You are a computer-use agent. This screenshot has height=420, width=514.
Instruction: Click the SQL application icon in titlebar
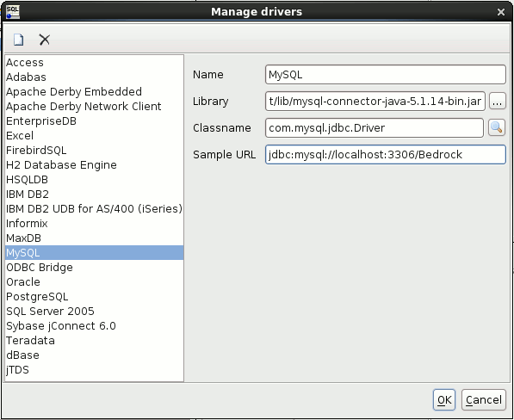click(x=13, y=12)
